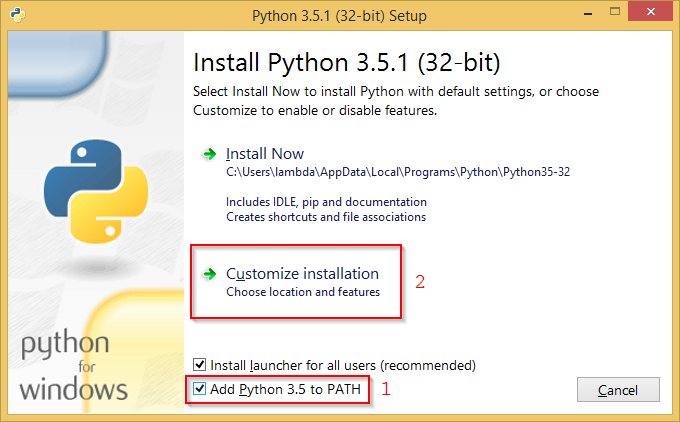Click 'Includes IDLE, pip and documentation' text
Viewport: 680px width, 422px height.
[x=326, y=202]
